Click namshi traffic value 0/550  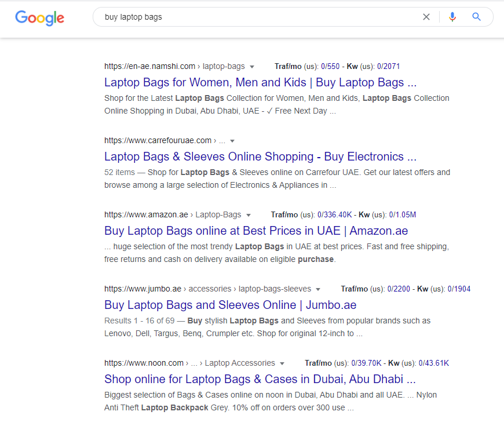tap(330, 67)
